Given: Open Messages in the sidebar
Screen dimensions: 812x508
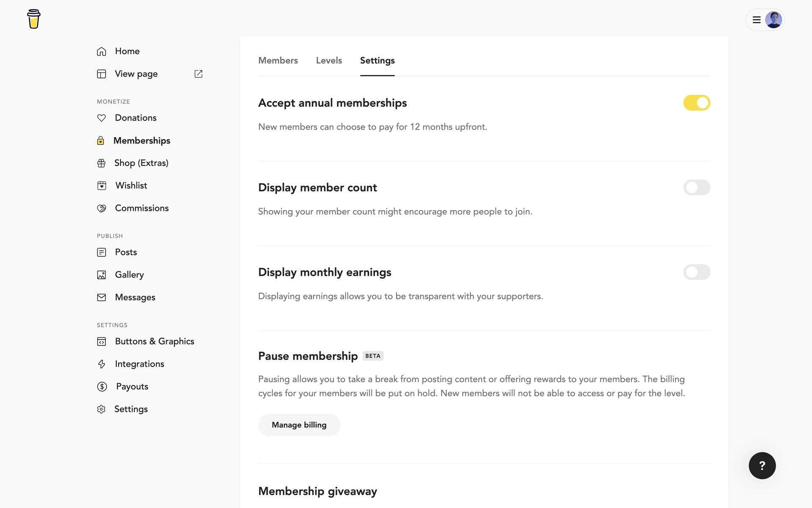Looking at the screenshot, I should pyautogui.click(x=135, y=297).
